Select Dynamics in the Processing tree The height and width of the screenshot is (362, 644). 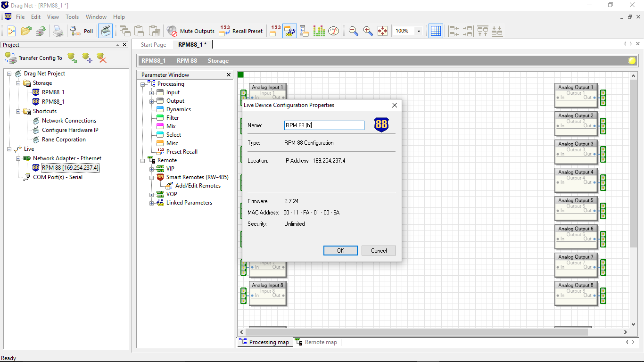(x=178, y=109)
